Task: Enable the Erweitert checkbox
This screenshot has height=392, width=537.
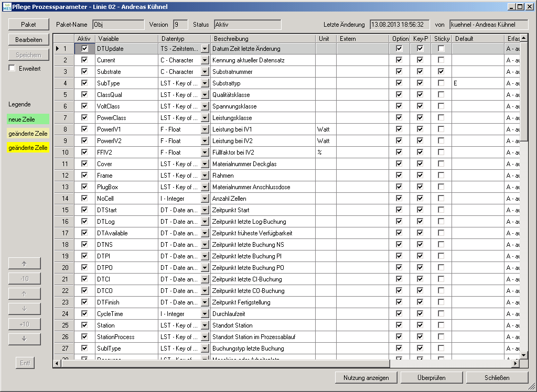Action: (x=12, y=68)
